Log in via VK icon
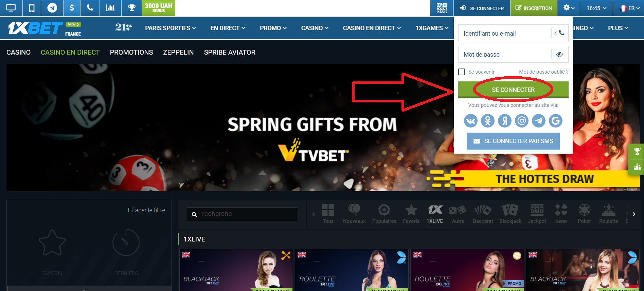This screenshot has width=644, height=291. (x=471, y=121)
